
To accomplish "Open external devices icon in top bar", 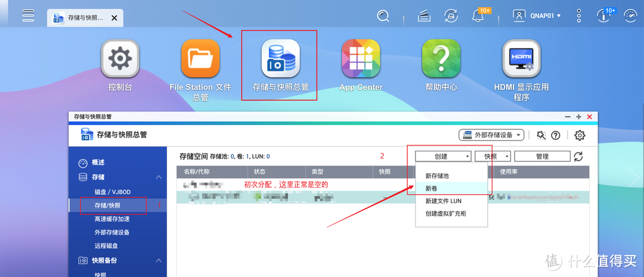I will pos(451,16).
